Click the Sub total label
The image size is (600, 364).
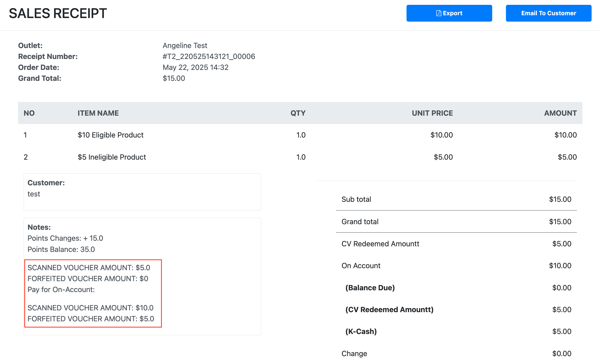[x=356, y=199]
